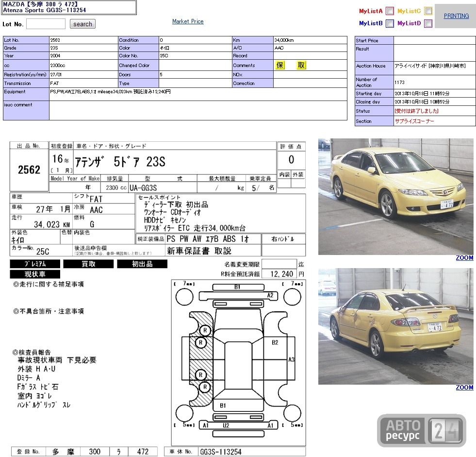Click the score value 0 on sheet
This screenshot has height=457, width=476.
pos(291,159)
